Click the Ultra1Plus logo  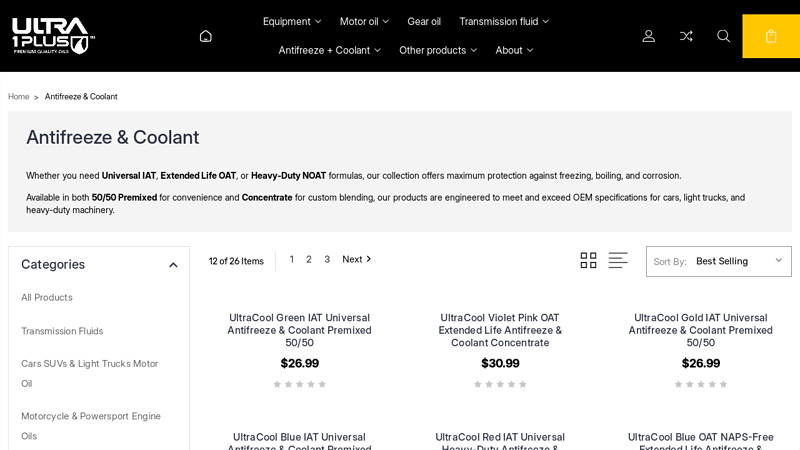pyautogui.click(x=53, y=36)
